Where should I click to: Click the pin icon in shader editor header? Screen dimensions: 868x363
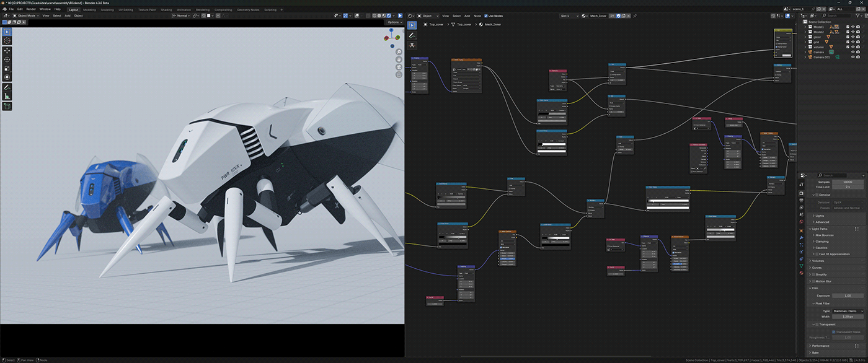tap(635, 15)
